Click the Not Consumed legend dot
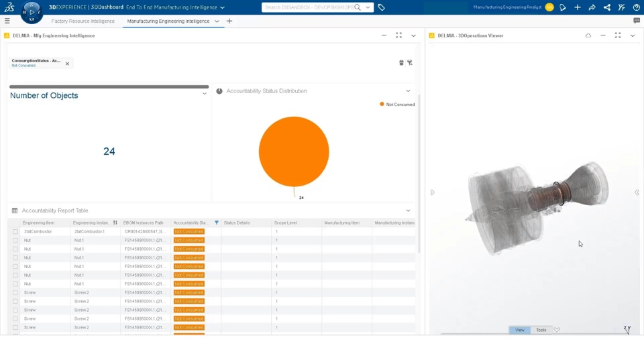 click(x=382, y=105)
